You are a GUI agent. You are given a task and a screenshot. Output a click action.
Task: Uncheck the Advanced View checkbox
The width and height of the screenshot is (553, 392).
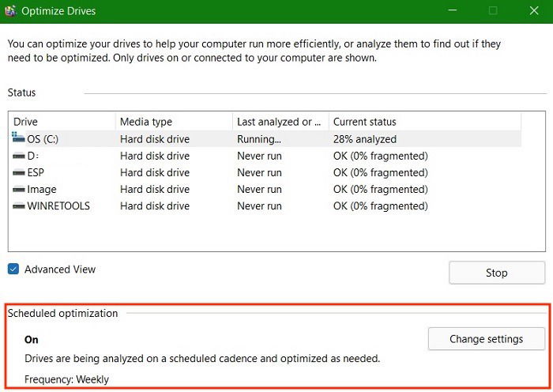tap(13, 269)
